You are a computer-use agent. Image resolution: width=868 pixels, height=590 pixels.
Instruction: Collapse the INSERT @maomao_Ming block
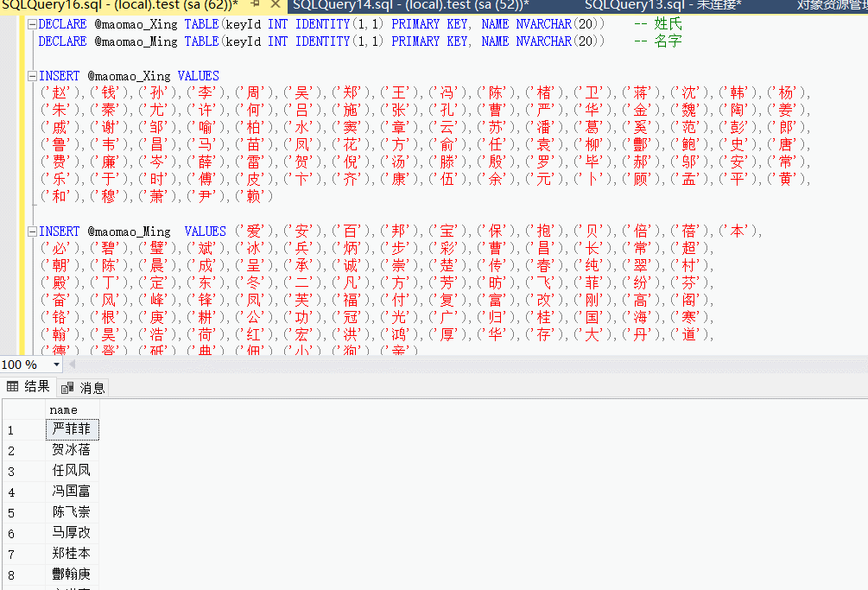32,232
